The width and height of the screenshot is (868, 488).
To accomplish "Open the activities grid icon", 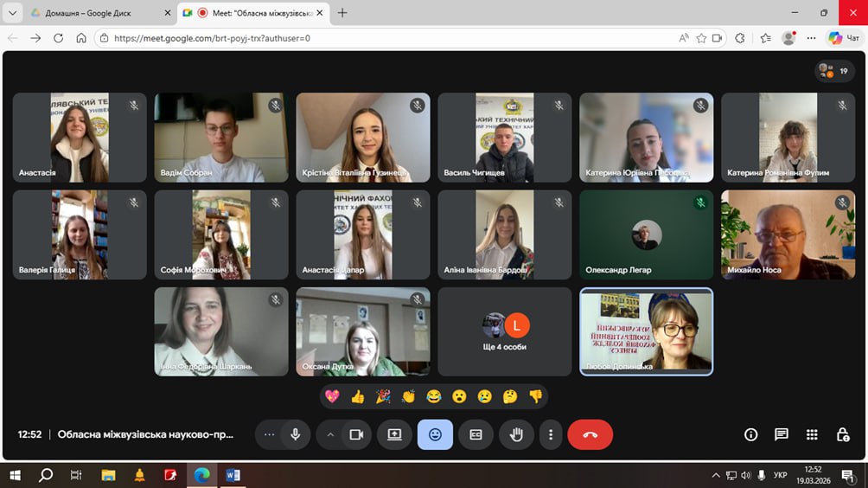I will click(812, 434).
